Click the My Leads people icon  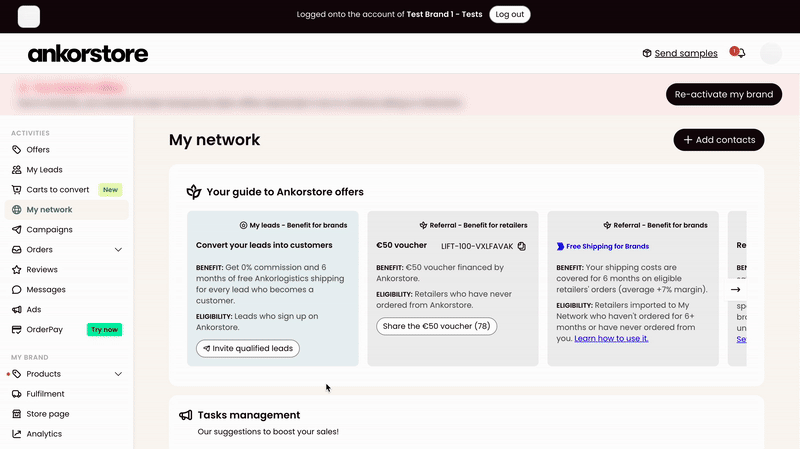pyautogui.click(x=16, y=169)
